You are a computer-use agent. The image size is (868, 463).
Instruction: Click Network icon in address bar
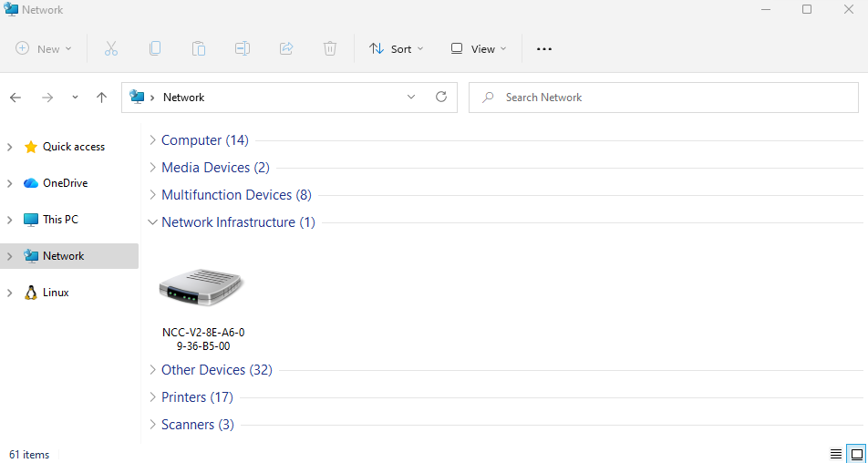[137, 97]
